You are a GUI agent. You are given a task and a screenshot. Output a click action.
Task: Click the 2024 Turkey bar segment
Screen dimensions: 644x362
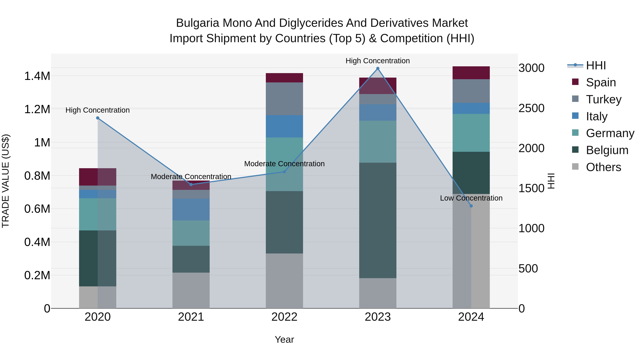(471, 91)
